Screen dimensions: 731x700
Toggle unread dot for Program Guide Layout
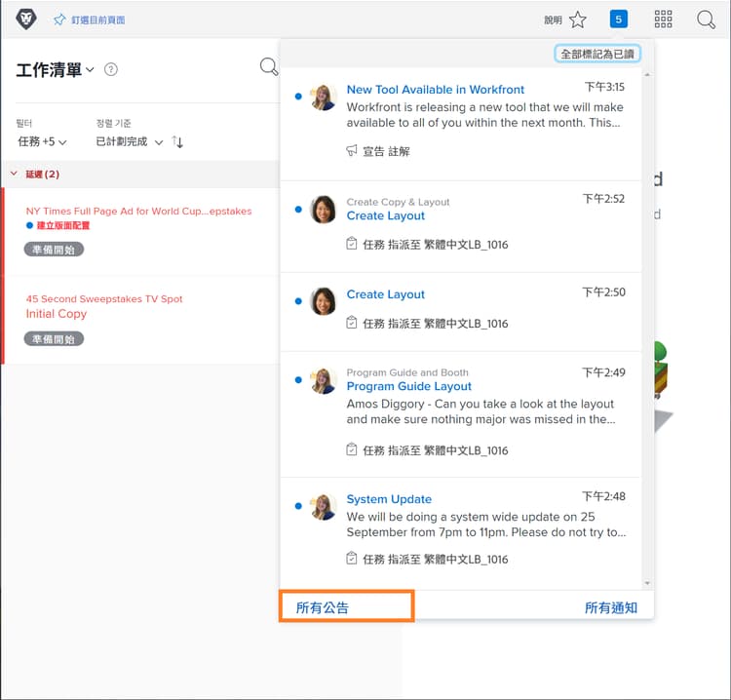(x=298, y=380)
